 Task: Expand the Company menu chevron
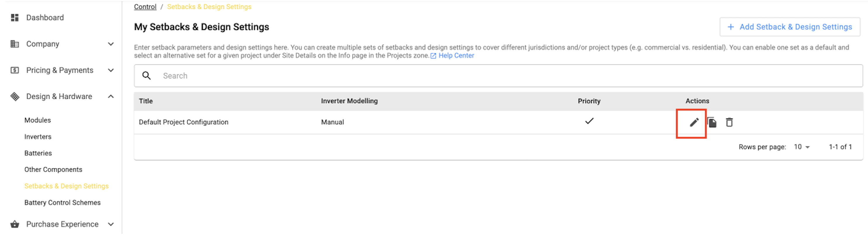click(110, 44)
